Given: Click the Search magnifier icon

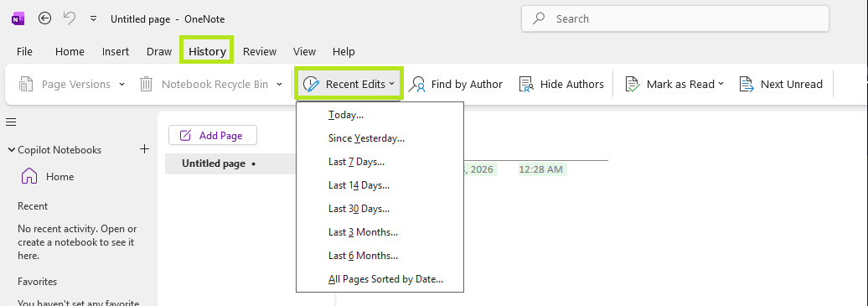Looking at the screenshot, I should [538, 18].
